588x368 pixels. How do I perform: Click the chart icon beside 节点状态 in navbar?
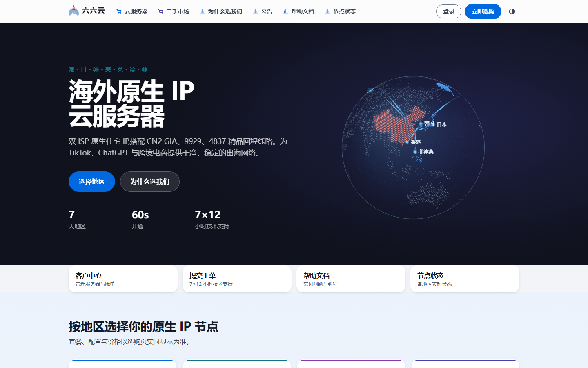pos(327,11)
